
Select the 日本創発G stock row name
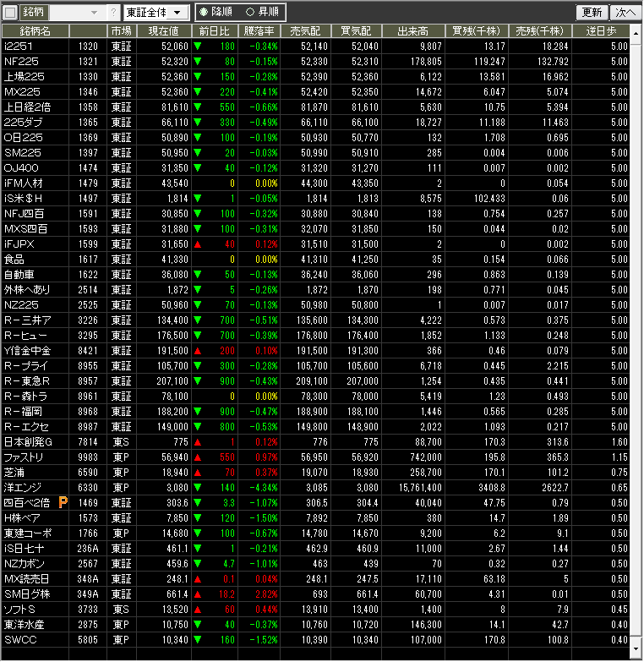pos(29,441)
